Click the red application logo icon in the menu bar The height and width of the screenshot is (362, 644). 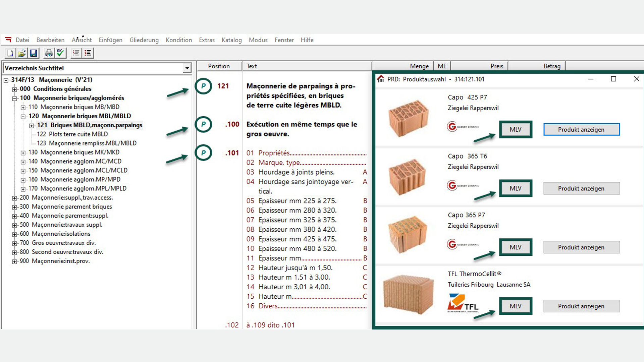click(8, 40)
